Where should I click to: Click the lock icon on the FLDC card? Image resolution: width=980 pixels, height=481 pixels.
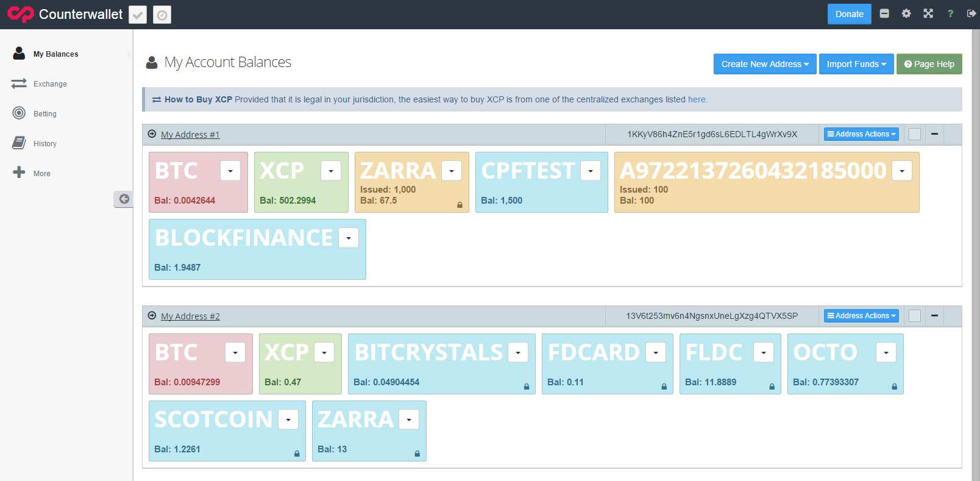772,387
